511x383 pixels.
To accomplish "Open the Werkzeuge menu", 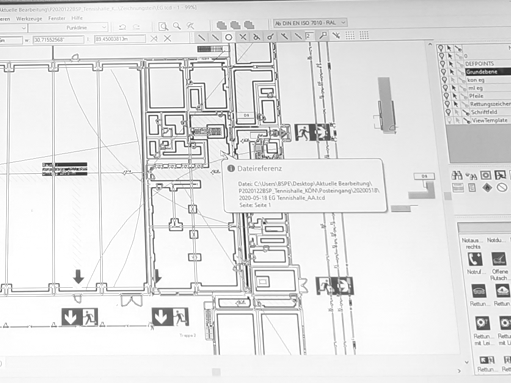I will point(29,19).
